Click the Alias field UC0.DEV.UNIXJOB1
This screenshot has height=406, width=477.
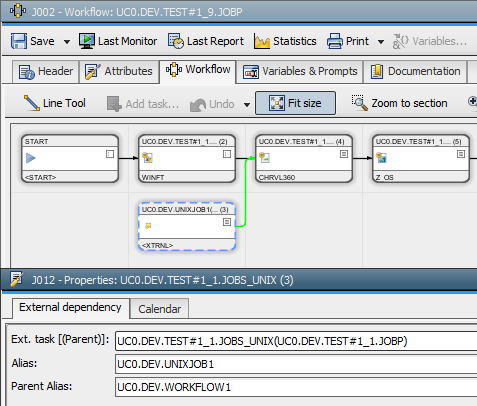click(x=296, y=364)
